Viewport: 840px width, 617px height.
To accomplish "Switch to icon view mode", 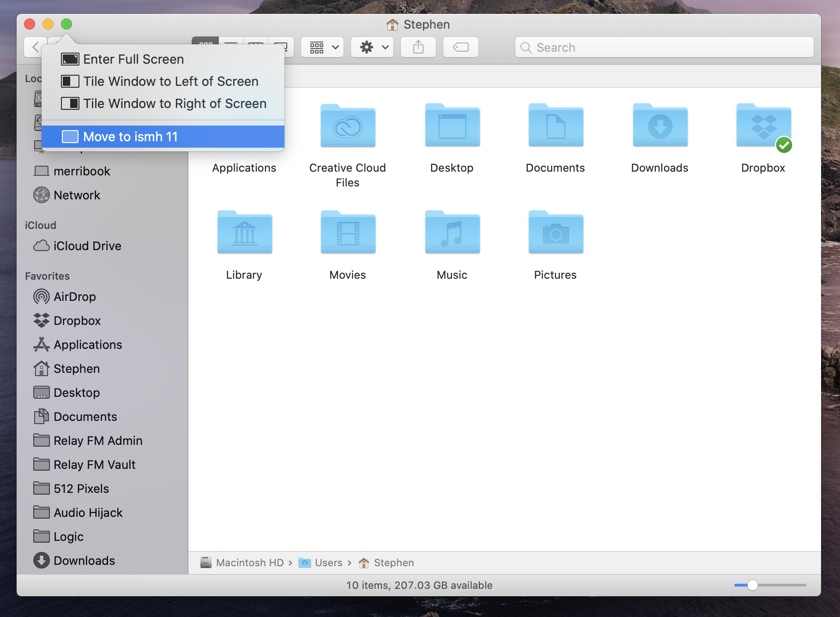I will coord(205,41).
